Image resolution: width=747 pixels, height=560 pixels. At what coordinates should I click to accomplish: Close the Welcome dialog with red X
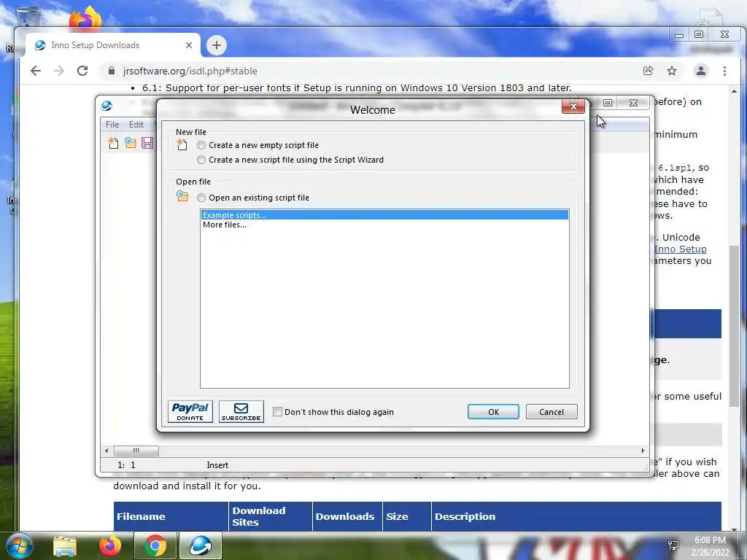[573, 106]
